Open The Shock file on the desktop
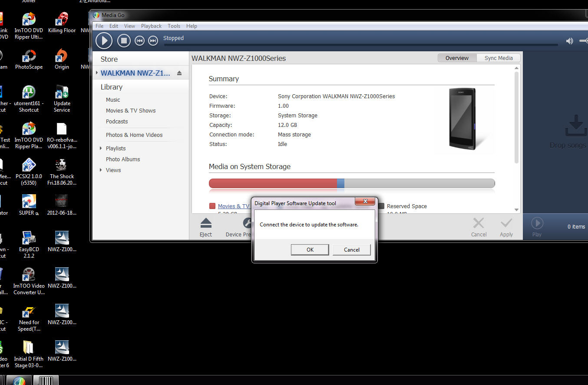Image resolution: width=588 pixels, height=385 pixels. pos(62,172)
